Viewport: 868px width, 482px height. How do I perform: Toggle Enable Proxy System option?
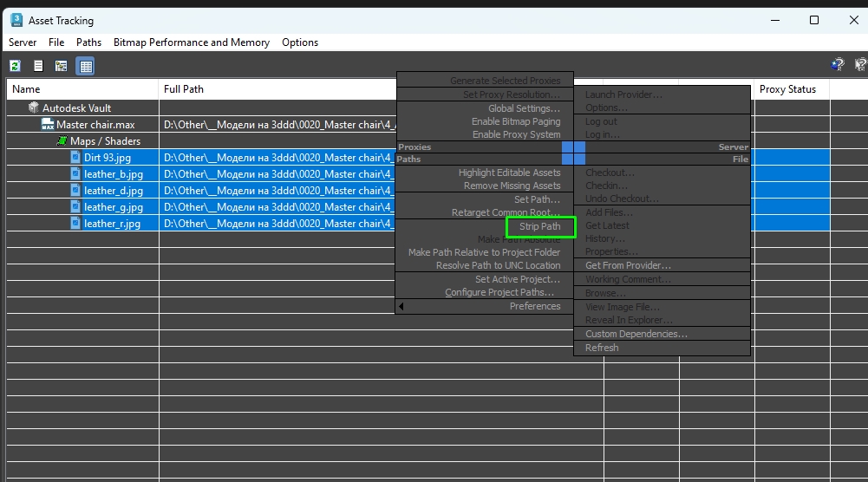point(516,134)
